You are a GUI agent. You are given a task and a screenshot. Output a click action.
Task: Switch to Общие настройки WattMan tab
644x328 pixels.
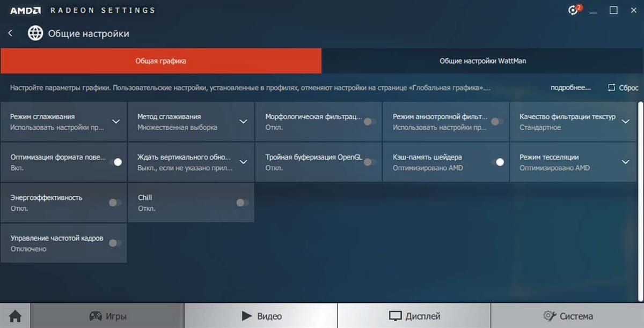482,61
